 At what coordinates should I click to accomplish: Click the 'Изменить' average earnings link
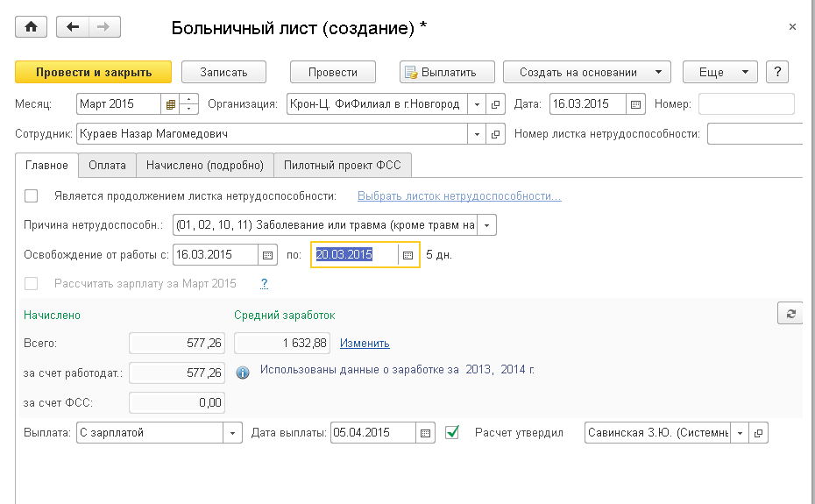365,343
